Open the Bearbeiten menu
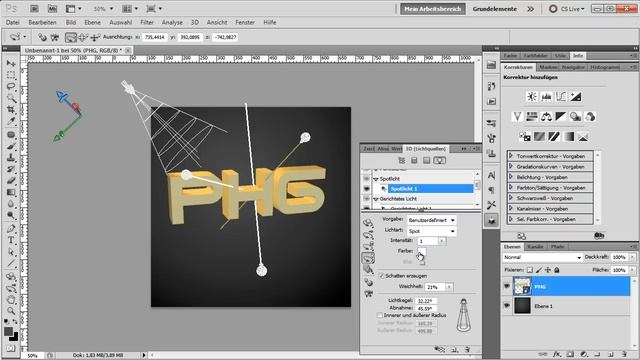The image size is (640, 360). coord(42,22)
